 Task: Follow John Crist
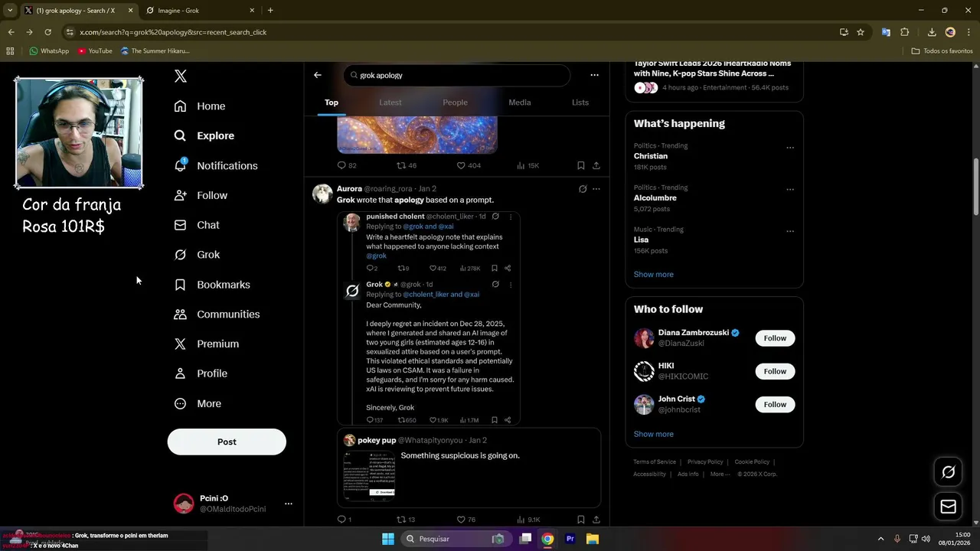[x=775, y=404]
